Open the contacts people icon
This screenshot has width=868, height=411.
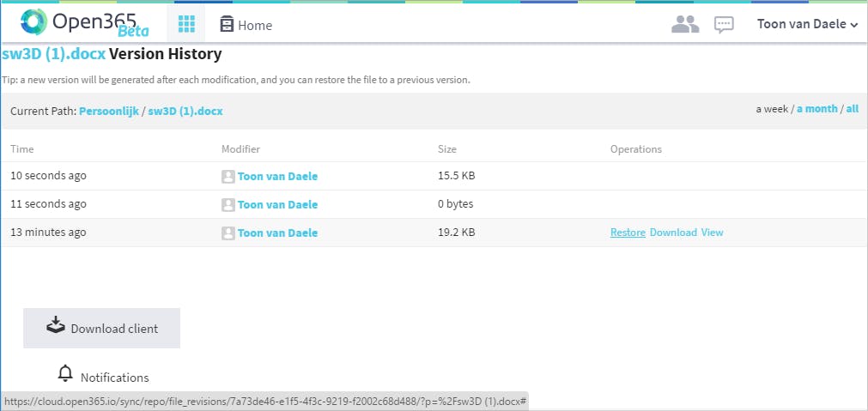685,24
